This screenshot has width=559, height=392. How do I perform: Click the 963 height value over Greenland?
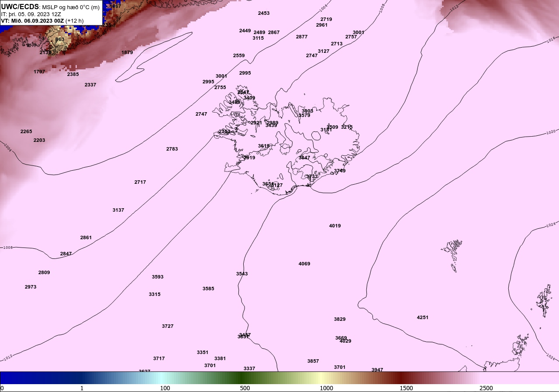(x=60, y=39)
